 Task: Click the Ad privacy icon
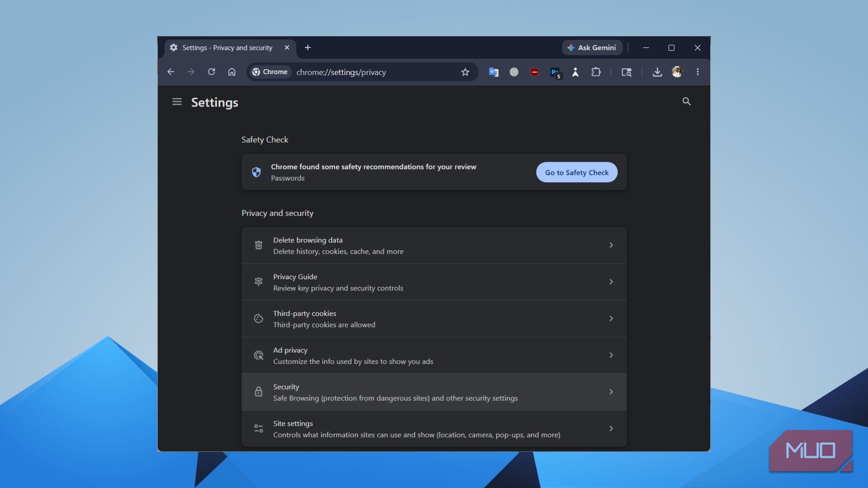point(259,355)
